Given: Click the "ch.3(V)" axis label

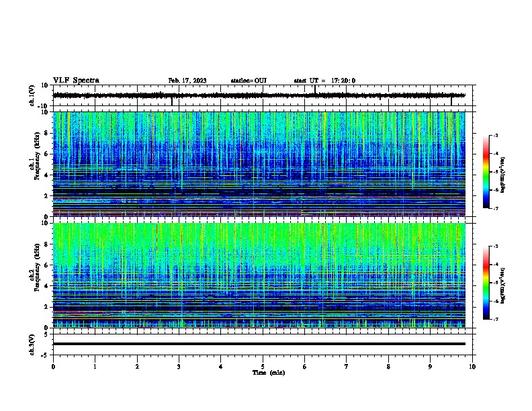Looking at the screenshot, I should [x=32, y=345].
